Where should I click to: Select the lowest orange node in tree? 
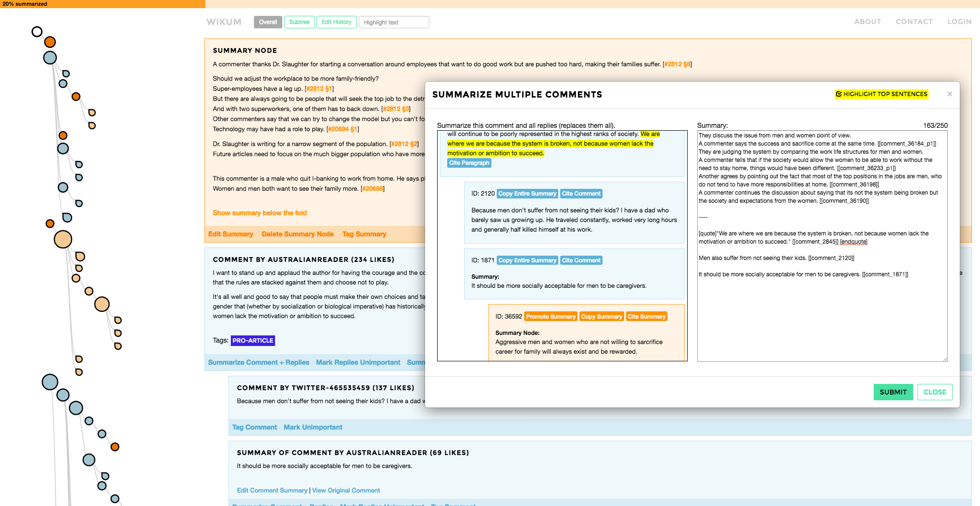(115, 447)
